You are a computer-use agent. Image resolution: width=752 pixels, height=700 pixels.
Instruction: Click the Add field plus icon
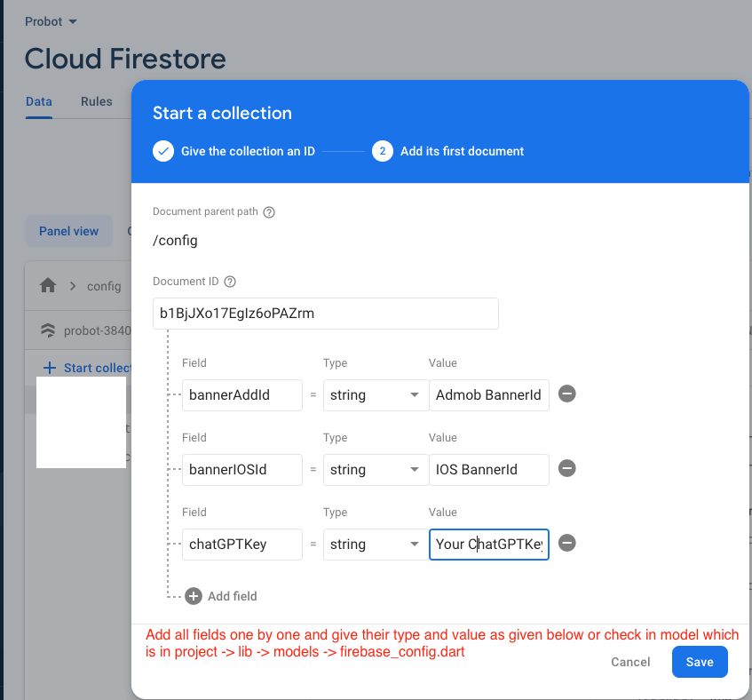click(x=193, y=596)
